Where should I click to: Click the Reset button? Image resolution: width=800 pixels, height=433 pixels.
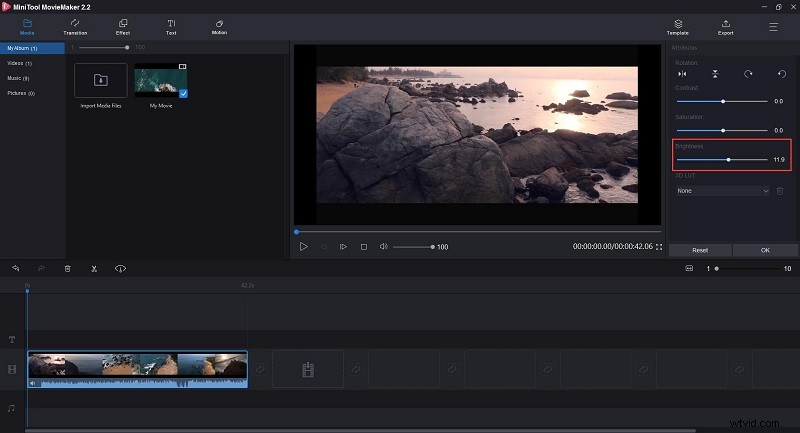tap(700, 250)
